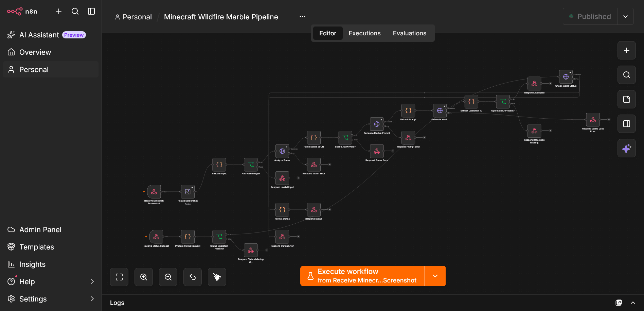
Task: Switch to Executions tab
Action: click(364, 33)
